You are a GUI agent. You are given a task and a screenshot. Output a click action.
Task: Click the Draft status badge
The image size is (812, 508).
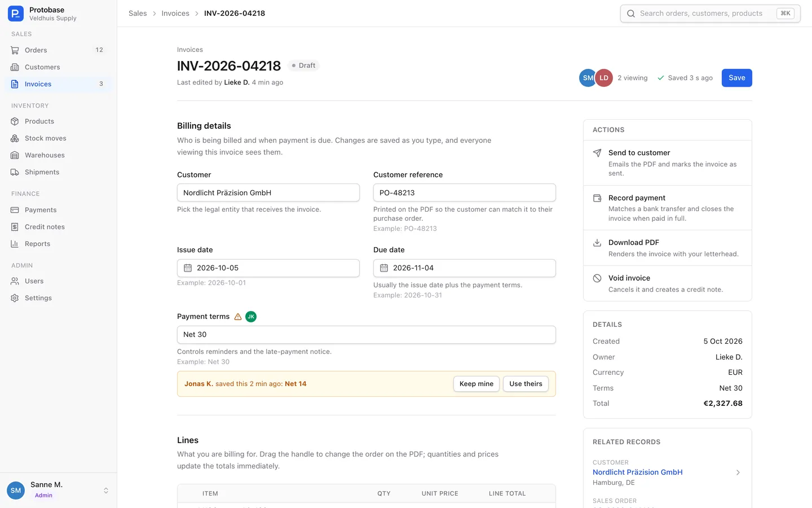(x=304, y=65)
